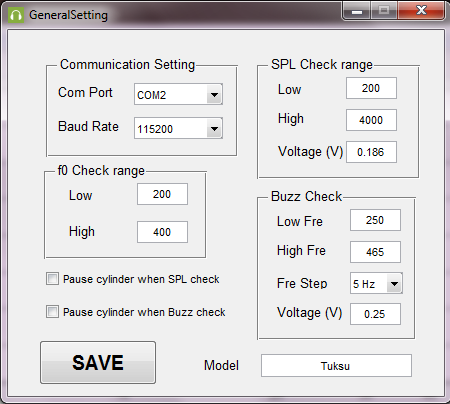Click the SPL Check range Low field
Viewport: 450px width, 404px height.
pos(371,88)
